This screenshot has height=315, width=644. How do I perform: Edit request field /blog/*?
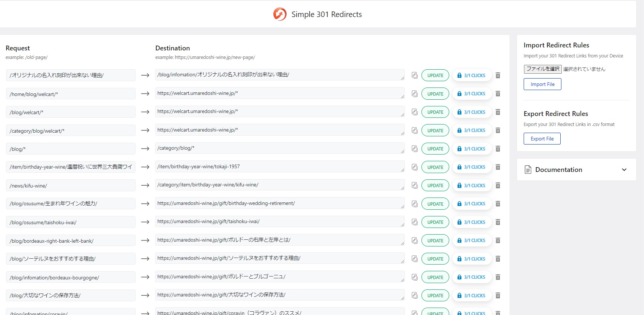click(x=71, y=149)
